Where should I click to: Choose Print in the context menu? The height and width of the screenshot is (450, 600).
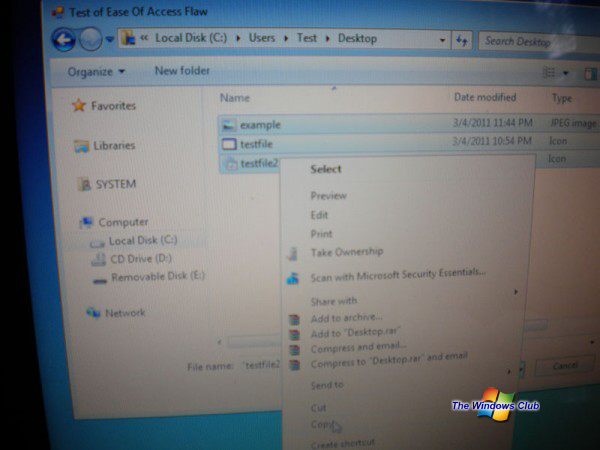coord(321,234)
